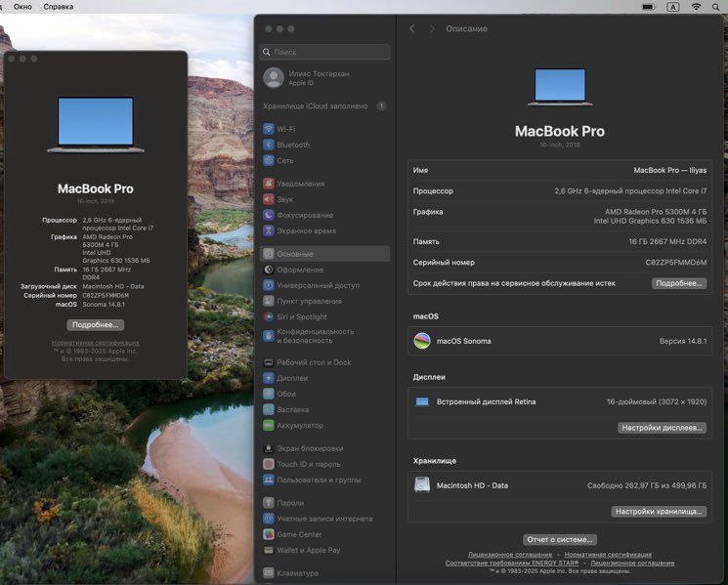
Task: Open the Apple ID account row
Action: 325,78
